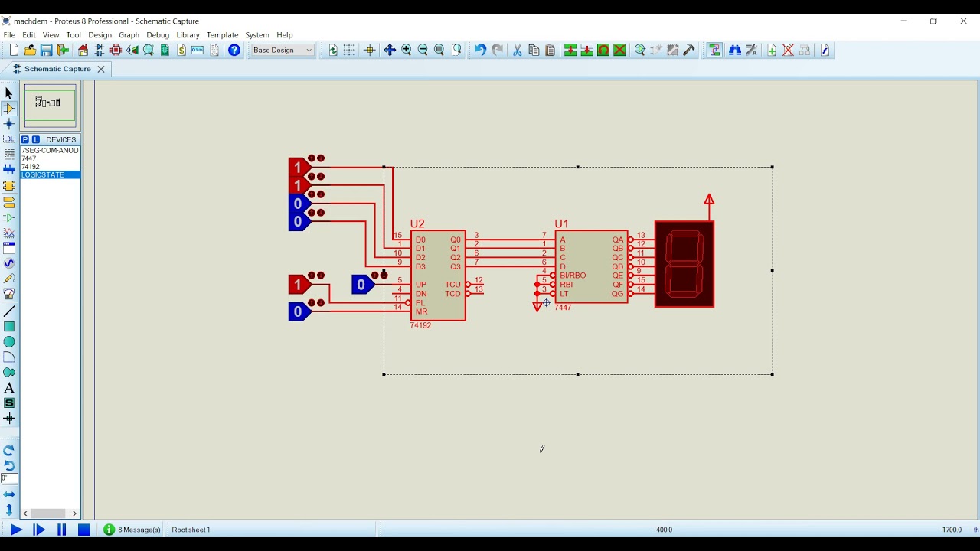The height and width of the screenshot is (551, 980).
Task: Select LOGICSTATE in the devices list
Action: coord(50,175)
